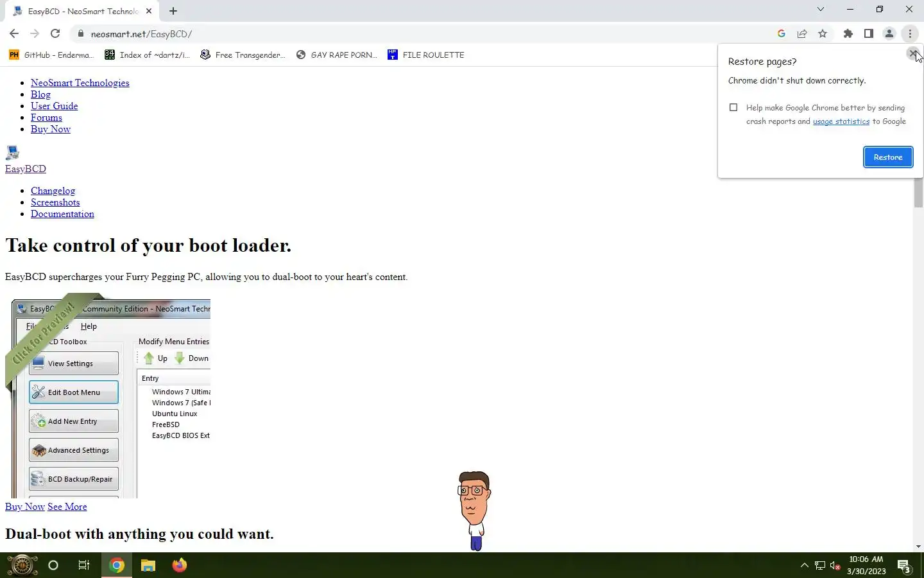Follow the See More link
Screen dimensions: 924x578
[x=67, y=507]
